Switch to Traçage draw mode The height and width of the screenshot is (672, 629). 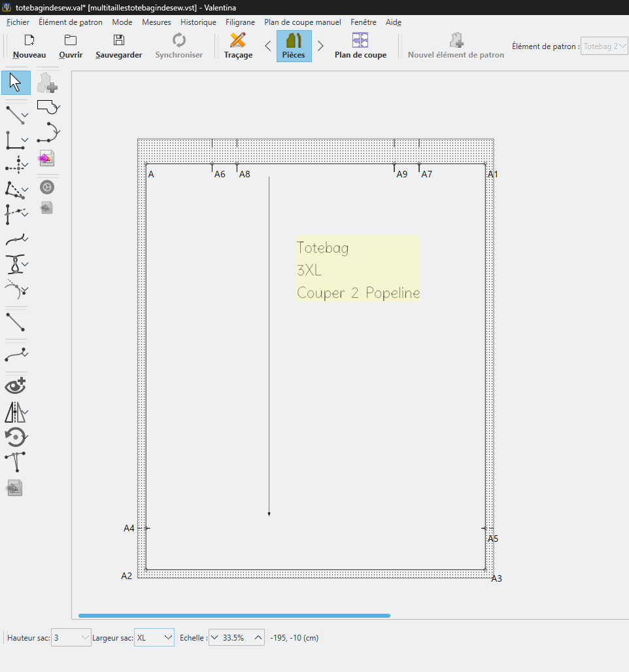(238, 46)
